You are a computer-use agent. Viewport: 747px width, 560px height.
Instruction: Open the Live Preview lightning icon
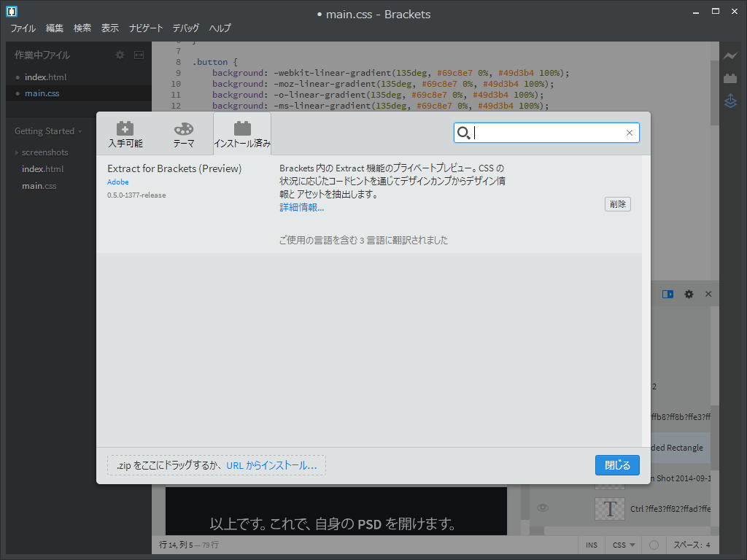[730, 55]
